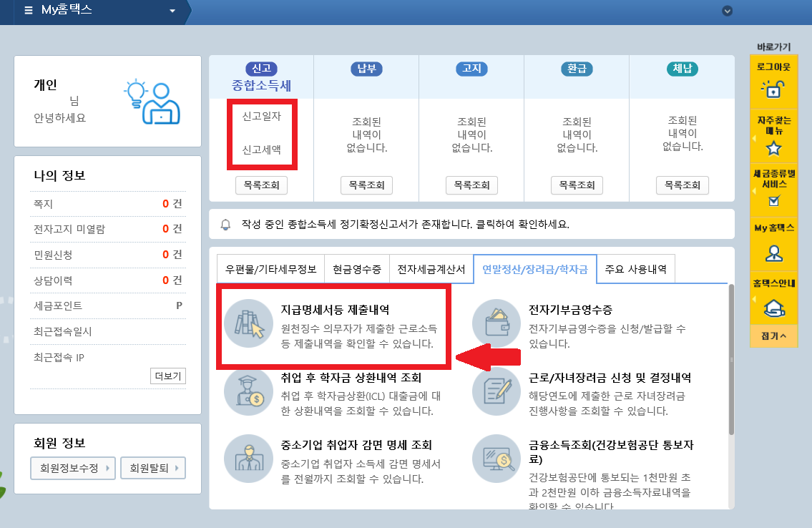Click the 중소기업 취업자 감면 person icon

(x=248, y=459)
